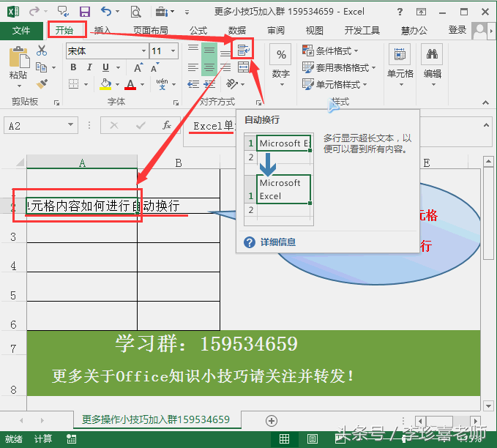Open the 文件 tab
The height and width of the screenshot is (448, 497).
(21, 31)
